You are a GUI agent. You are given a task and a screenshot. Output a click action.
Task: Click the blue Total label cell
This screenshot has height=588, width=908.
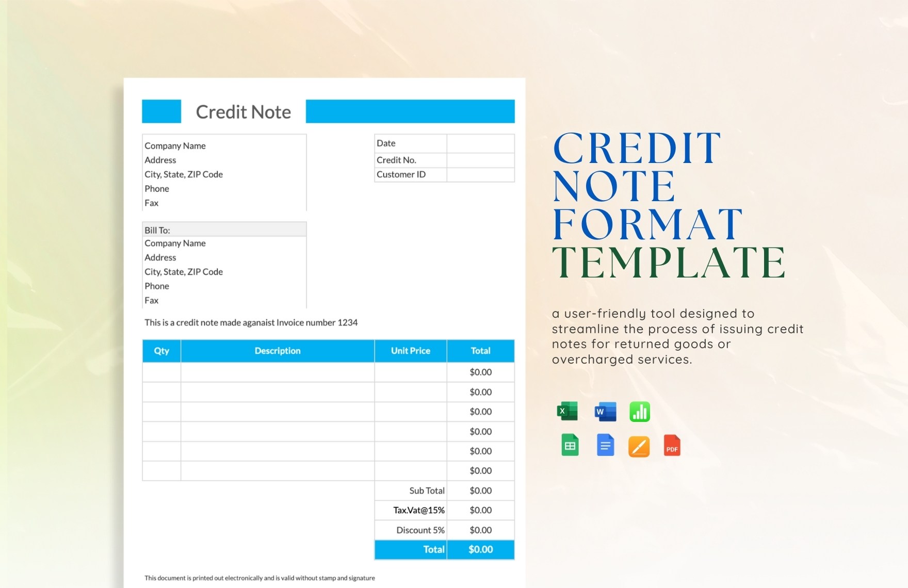click(x=411, y=549)
